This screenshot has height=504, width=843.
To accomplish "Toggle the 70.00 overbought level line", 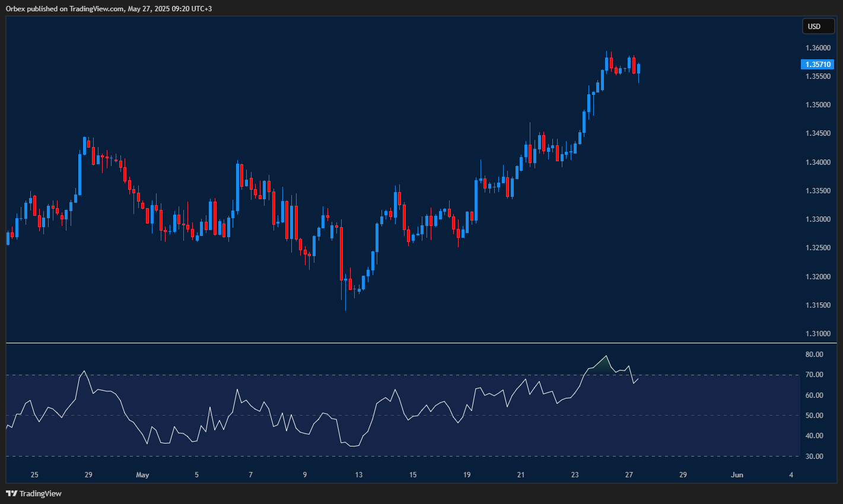I will 415,375.
